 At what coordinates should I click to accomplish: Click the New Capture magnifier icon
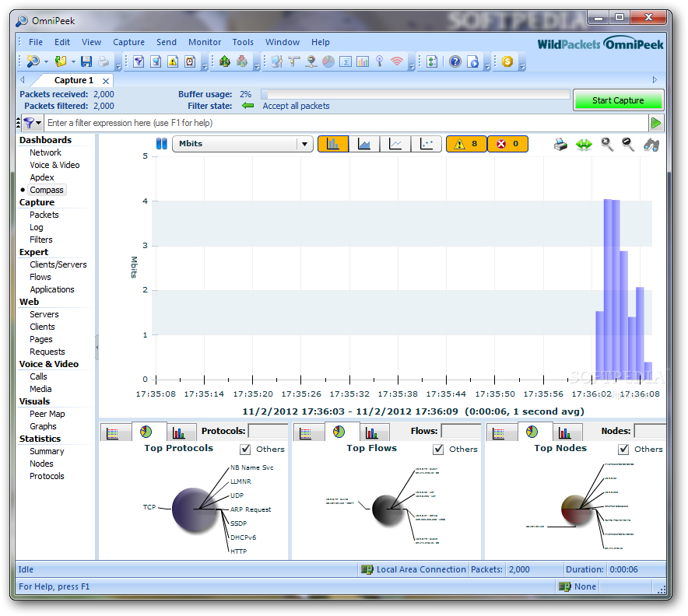pos(33,61)
